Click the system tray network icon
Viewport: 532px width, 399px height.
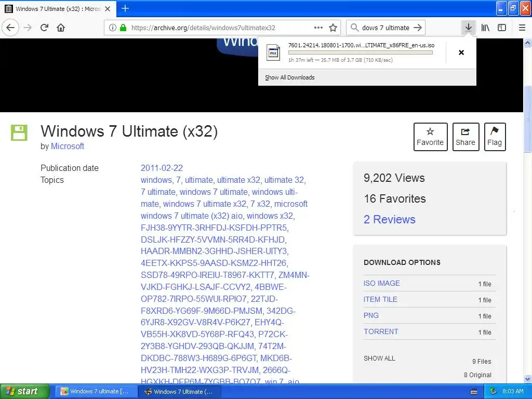(x=493, y=391)
